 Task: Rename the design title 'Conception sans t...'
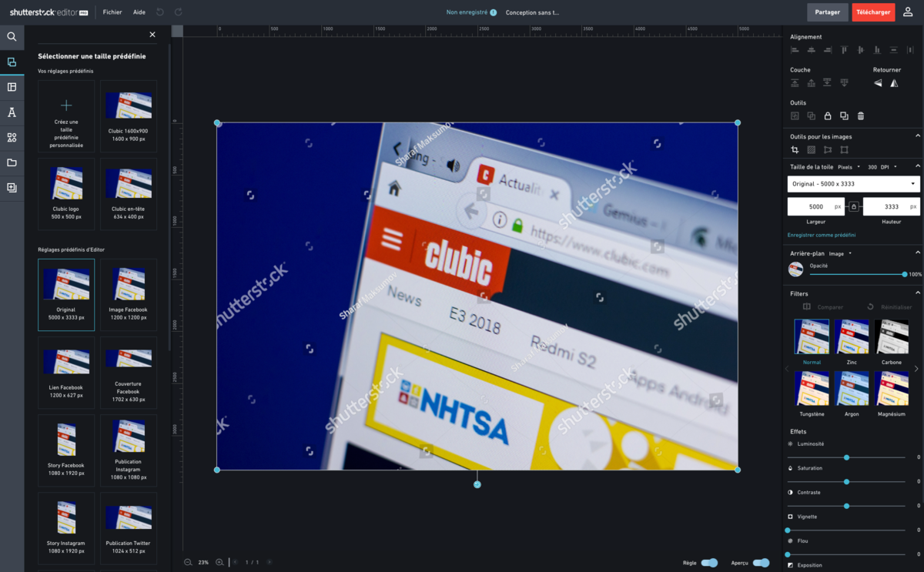click(532, 12)
